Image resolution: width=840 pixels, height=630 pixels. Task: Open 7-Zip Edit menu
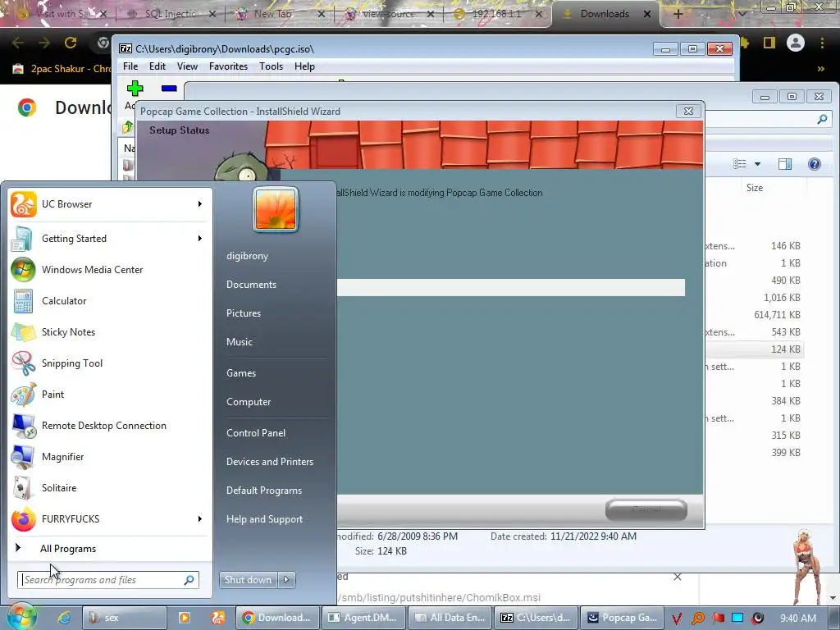(157, 66)
